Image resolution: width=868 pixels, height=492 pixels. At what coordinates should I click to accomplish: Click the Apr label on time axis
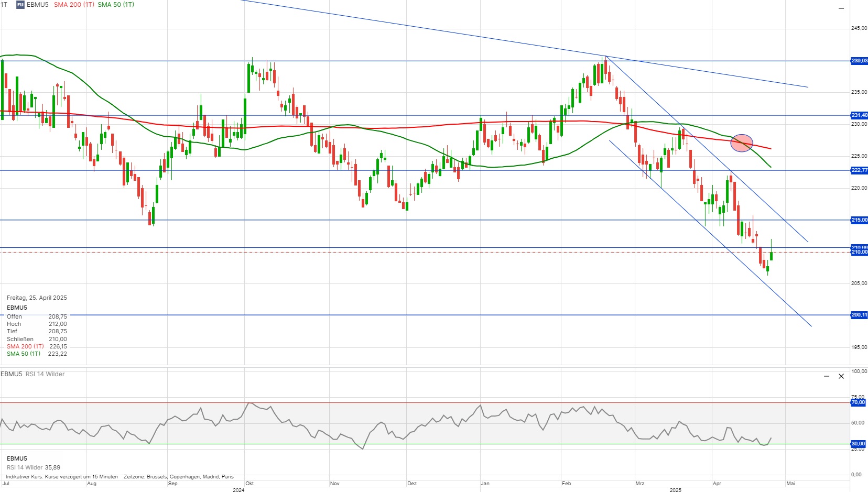point(717,484)
